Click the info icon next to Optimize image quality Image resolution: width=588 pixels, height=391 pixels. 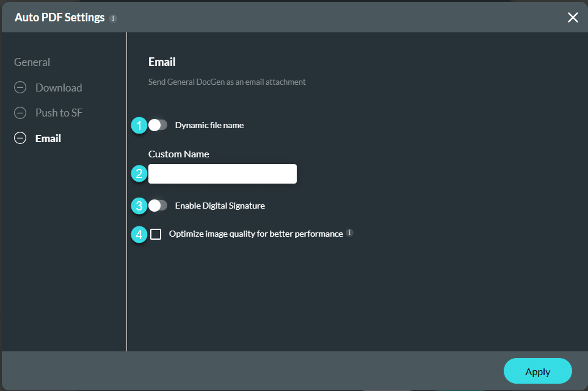coord(349,232)
